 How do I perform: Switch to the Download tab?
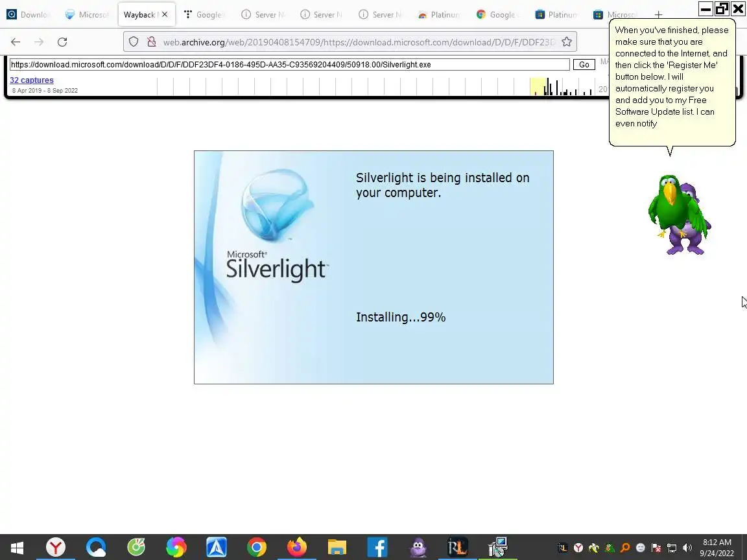29,15
